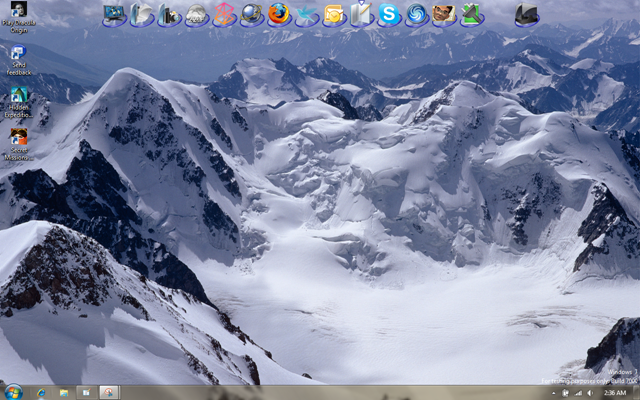Viewport: 640px width, 400px height.
Task: Select the Secret Missions desktop shortcut
Action: 19,144
